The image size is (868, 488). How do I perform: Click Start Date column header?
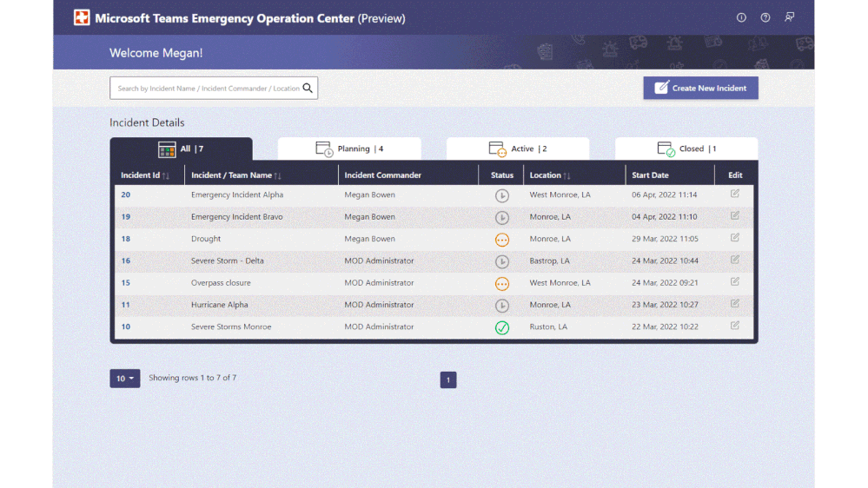[x=650, y=175]
